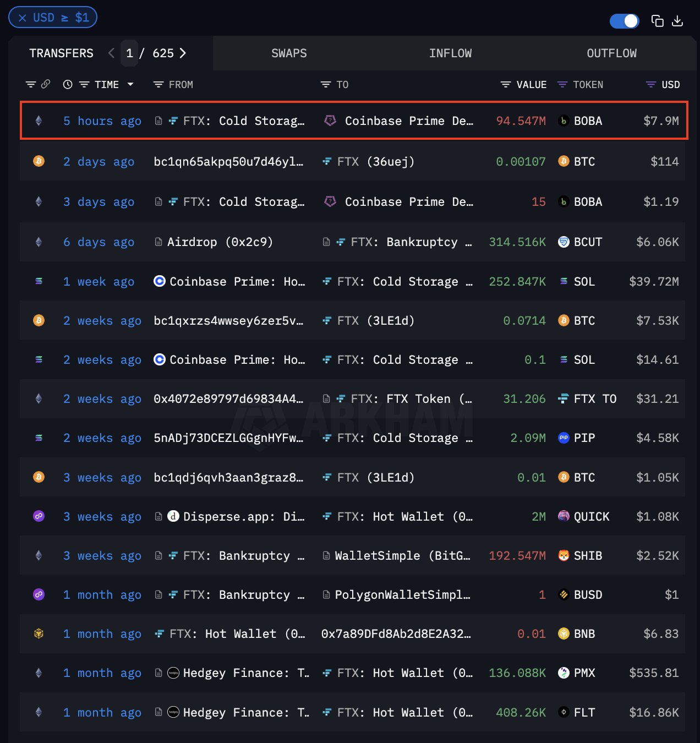Remove the USD ≥ $1 filter chip
Viewport: 700px width, 743px height.
(23, 18)
